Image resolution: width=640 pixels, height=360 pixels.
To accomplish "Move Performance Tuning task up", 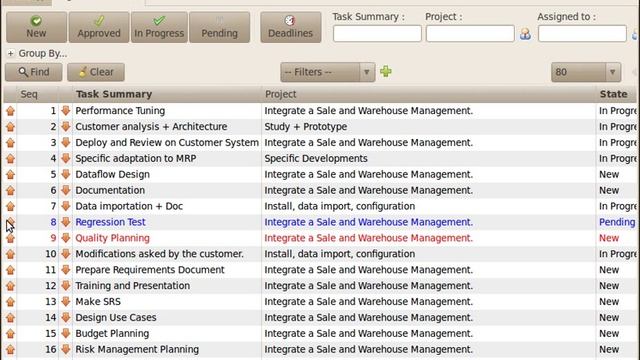I will tap(10, 111).
